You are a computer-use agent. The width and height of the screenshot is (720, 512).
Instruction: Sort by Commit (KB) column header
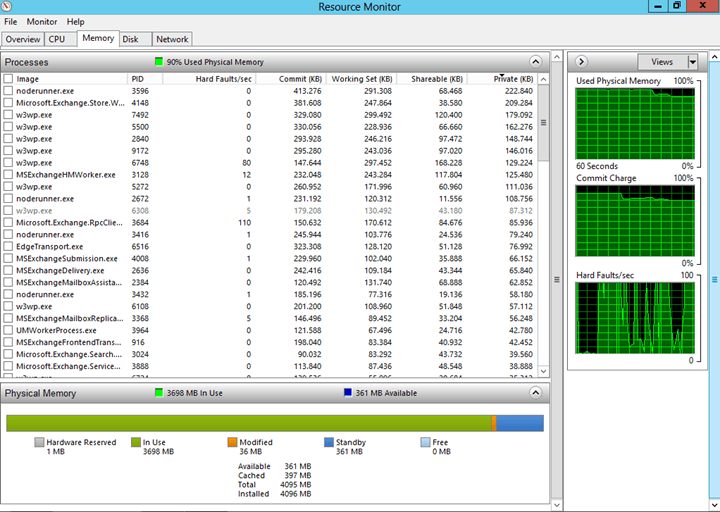(x=291, y=79)
